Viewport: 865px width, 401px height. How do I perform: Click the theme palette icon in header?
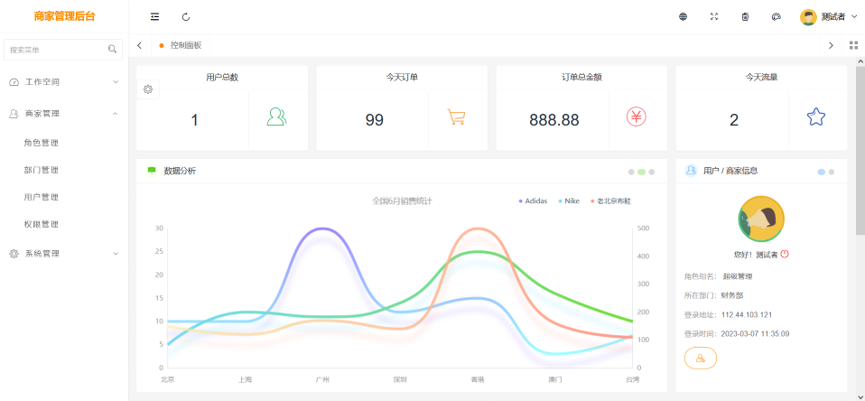point(776,17)
